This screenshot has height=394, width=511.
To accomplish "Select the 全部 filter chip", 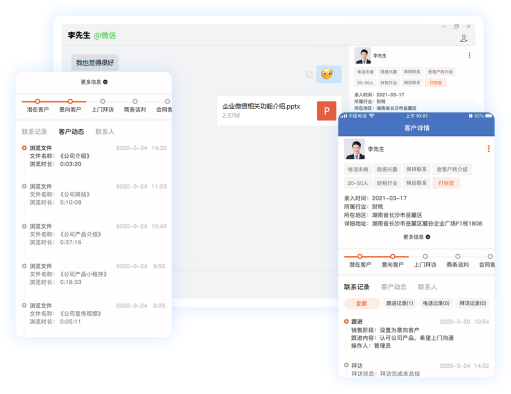I will 362,303.
